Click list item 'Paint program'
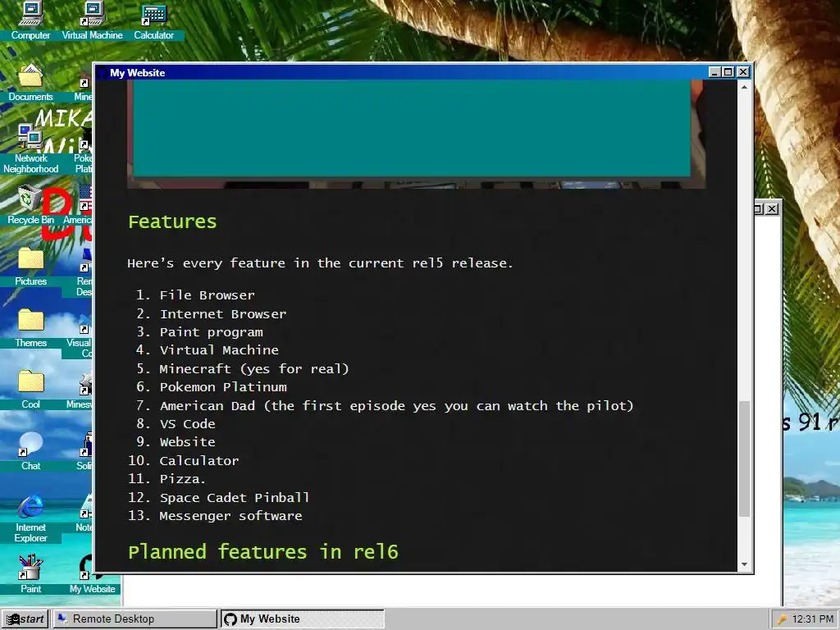This screenshot has height=630, width=840. [211, 332]
